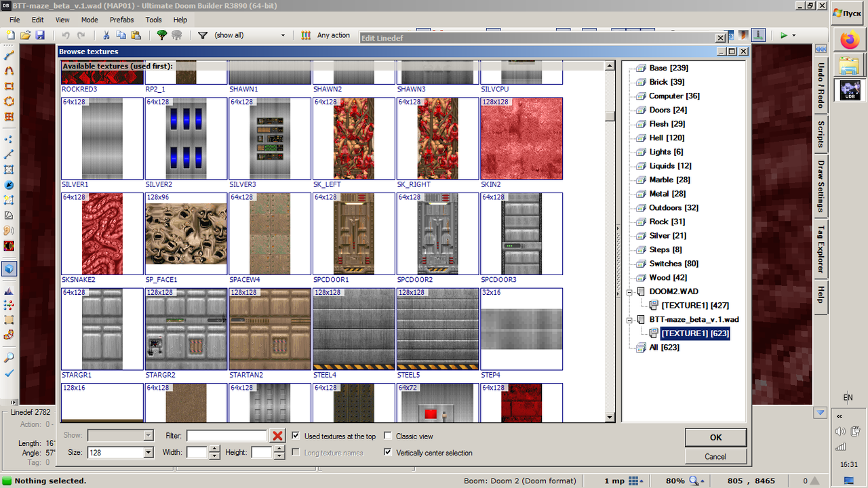Click the UDB taskbar icon
868x488 pixels.
click(850, 90)
